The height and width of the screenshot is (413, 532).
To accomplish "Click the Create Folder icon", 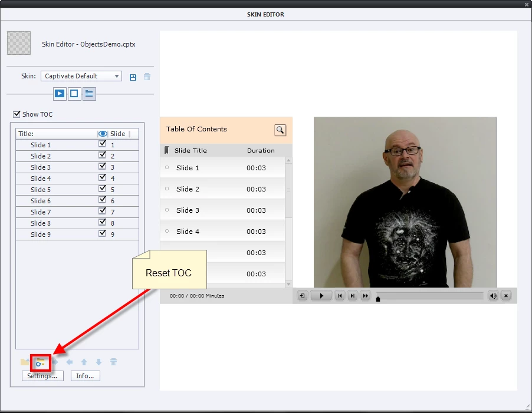I will 25,362.
